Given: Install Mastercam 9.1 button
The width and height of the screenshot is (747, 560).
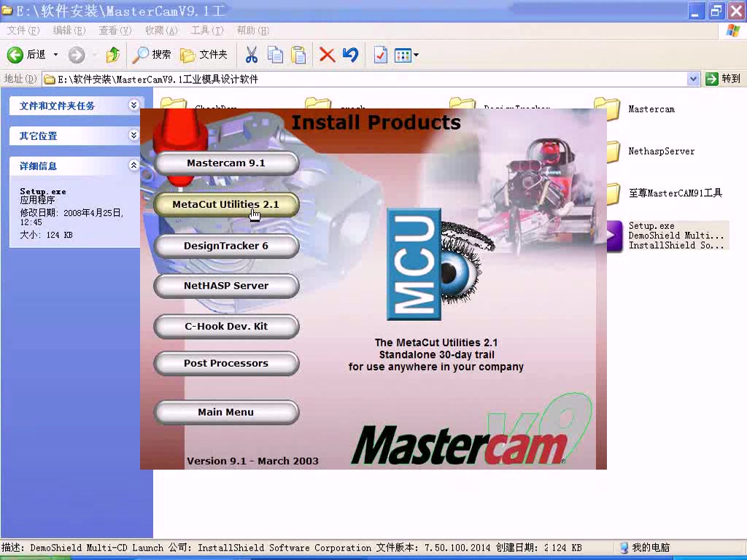Looking at the screenshot, I should (x=226, y=163).
